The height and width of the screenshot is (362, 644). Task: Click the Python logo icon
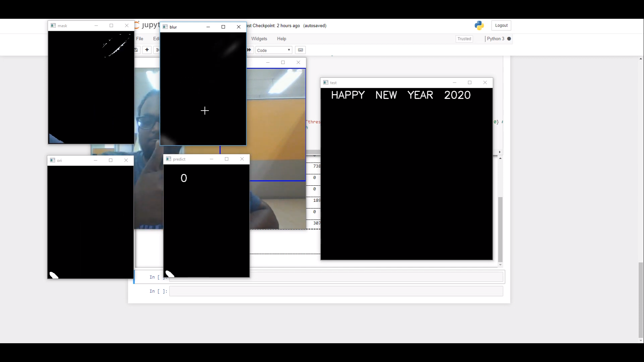click(x=479, y=25)
